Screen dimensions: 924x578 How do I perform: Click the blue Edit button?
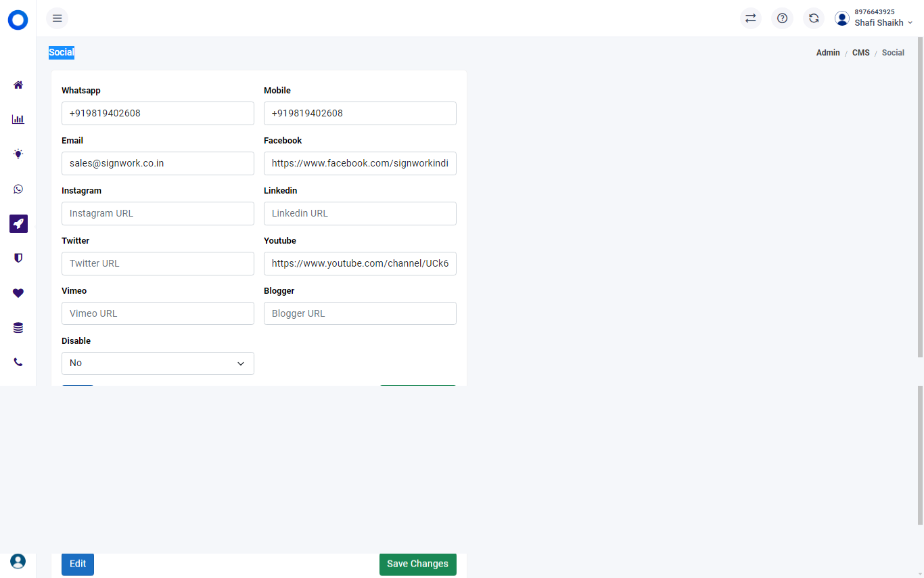[x=78, y=564]
